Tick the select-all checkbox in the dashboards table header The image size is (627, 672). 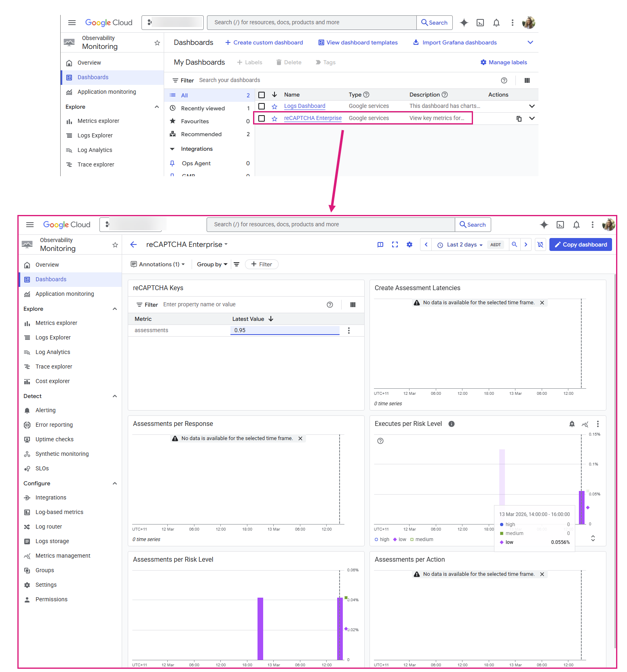pyautogui.click(x=262, y=95)
